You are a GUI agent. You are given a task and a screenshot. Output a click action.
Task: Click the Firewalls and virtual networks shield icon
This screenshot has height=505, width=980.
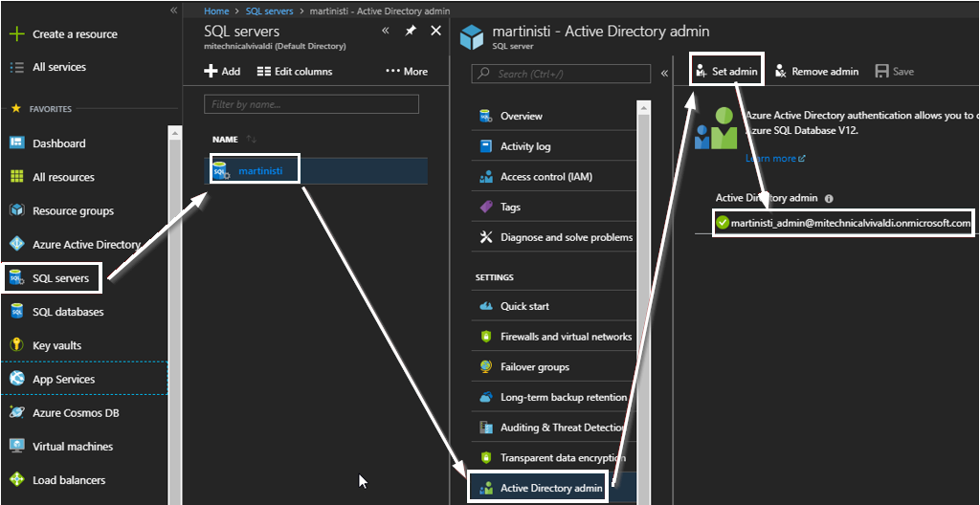[486, 337]
